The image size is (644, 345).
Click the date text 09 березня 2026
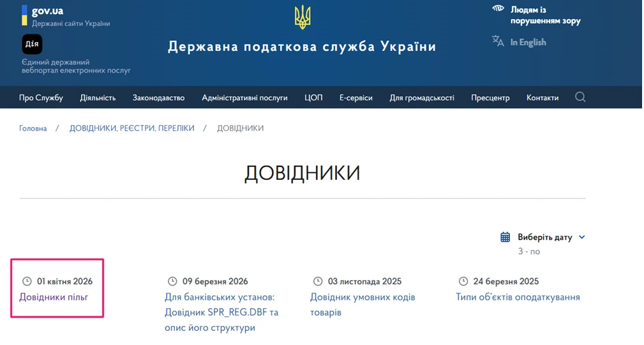click(215, 281)
